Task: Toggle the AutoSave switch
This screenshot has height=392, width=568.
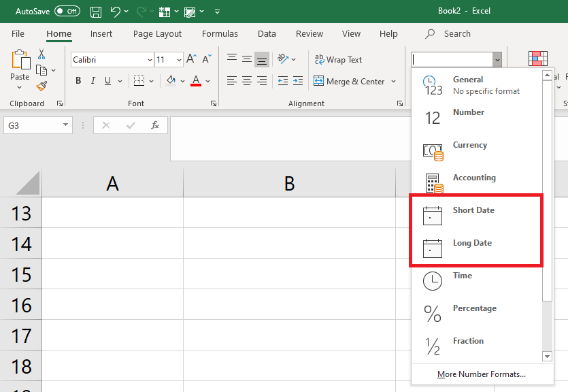Action: (67, 12)
